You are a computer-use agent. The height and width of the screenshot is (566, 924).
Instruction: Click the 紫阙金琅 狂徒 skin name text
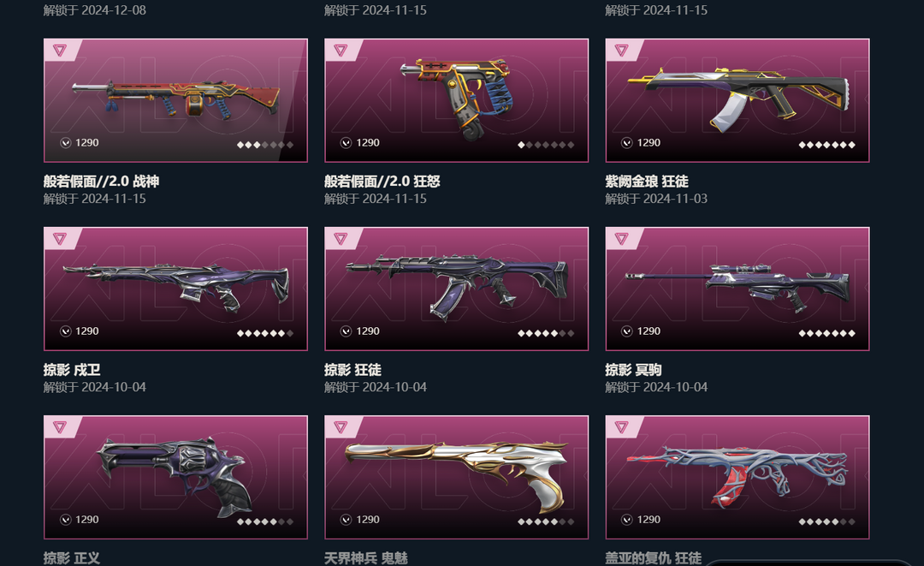pos(647,181)
